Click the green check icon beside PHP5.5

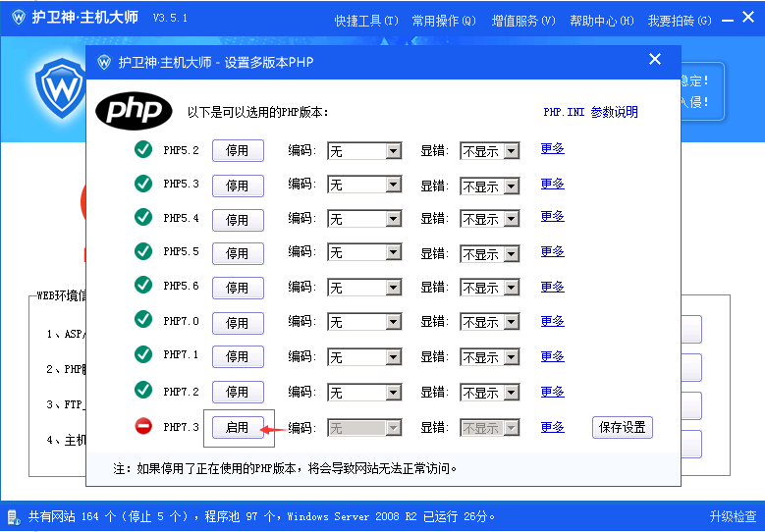pyautogui.click(x=143, y=251)
